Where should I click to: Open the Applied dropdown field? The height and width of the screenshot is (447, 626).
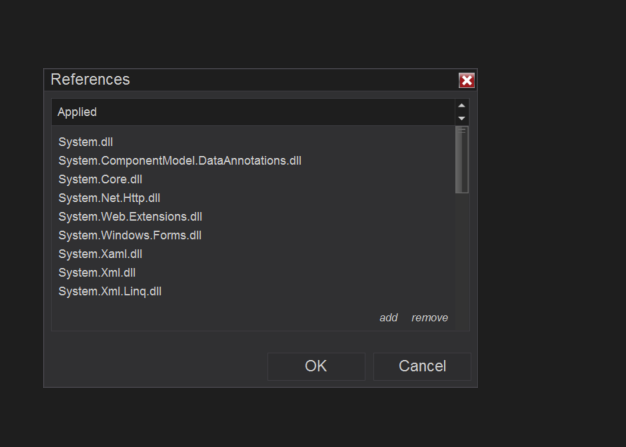(252, 112)
